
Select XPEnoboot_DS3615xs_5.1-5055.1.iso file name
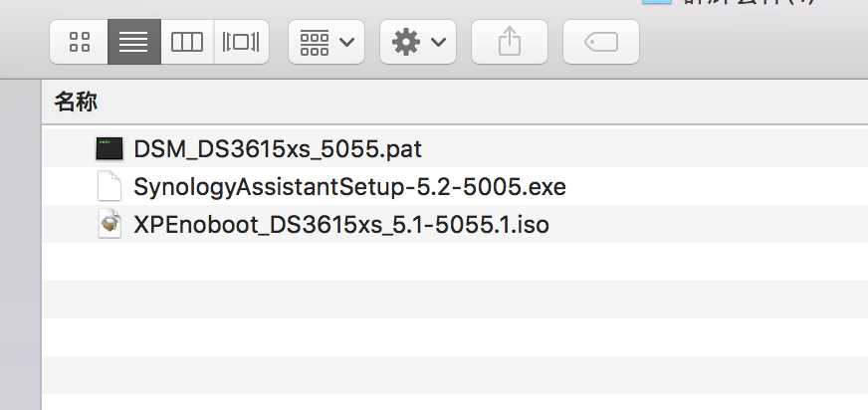click(x=341, y=225)
